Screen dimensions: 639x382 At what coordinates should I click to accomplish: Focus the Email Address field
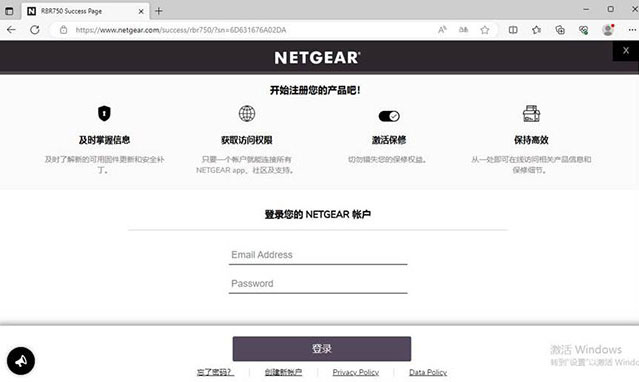(318, 255)
